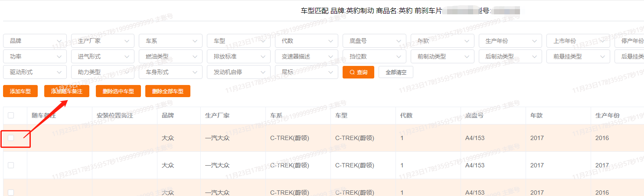Select the 发动机启停 dropdown
Image resolution: width=644 pixels, height=196 pixels.
coord(239,72)
